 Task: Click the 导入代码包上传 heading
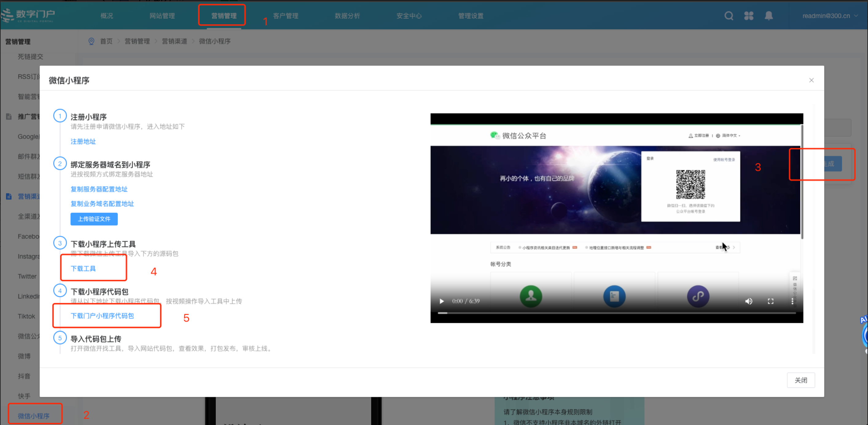(x=96, y=339)
